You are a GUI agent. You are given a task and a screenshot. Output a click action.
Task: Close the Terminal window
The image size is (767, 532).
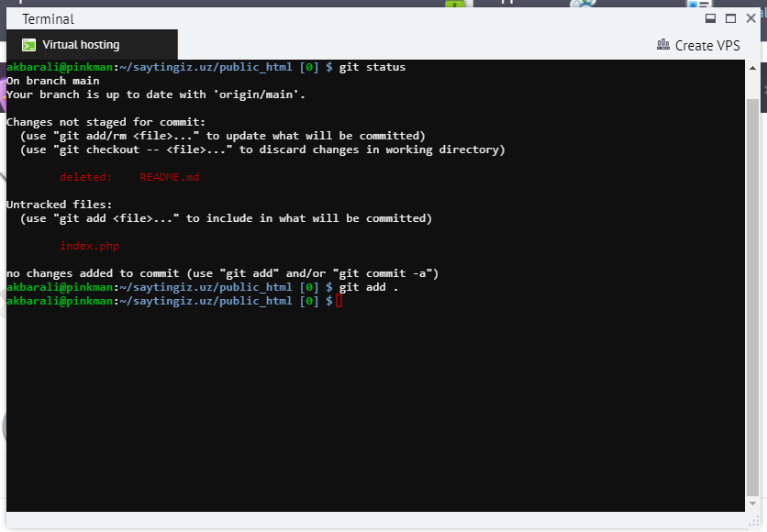[750, 18]
